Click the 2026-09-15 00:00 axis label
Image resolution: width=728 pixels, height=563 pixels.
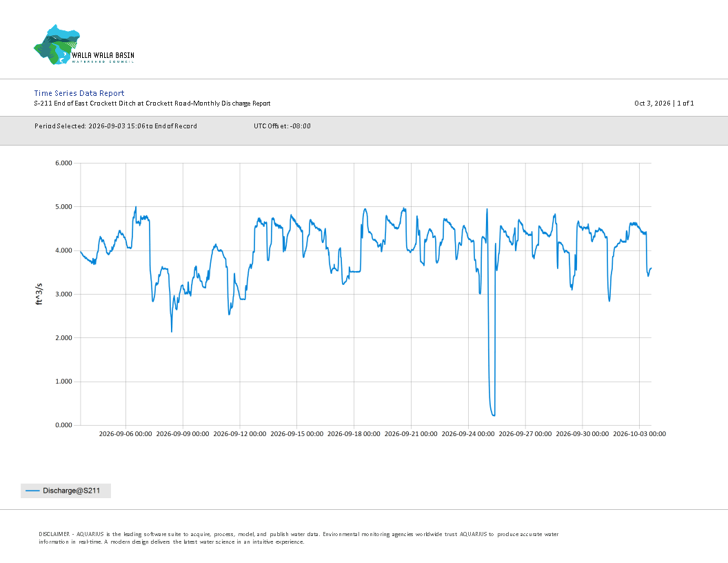296,433
